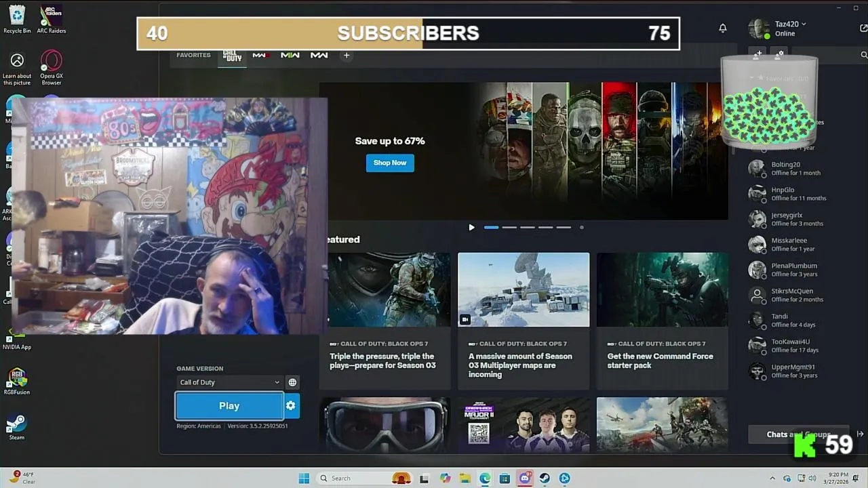Open Microsoft Store from the taskbar
The image size is (868, 488).
tap(505, 478)
